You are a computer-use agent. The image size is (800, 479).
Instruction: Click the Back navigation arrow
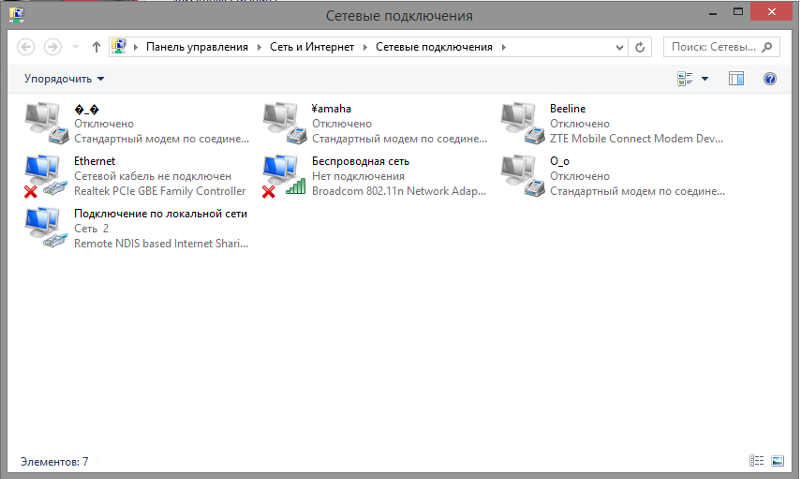(x=26, y=47)
